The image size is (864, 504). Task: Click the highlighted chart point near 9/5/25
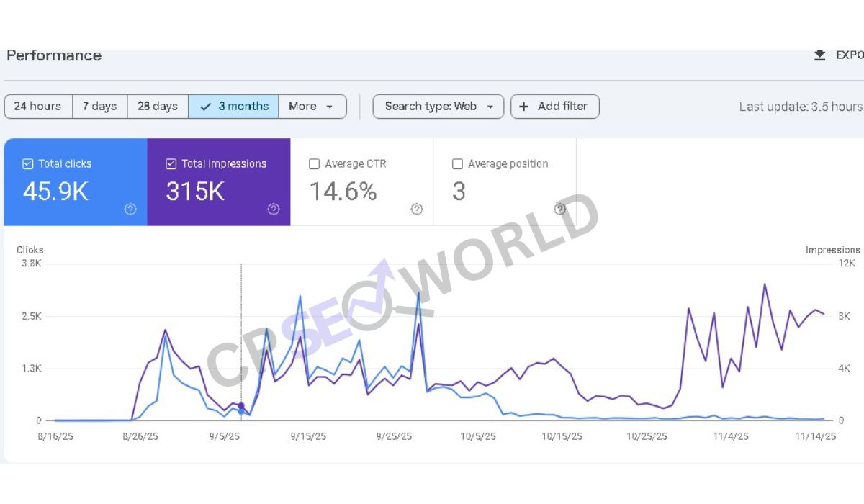coord(241,407)
